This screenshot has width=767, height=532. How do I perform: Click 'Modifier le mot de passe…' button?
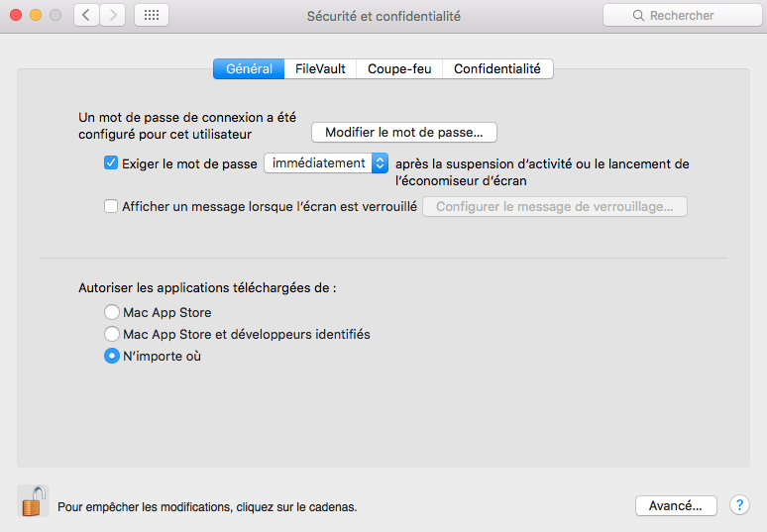(x=404, y=132)
